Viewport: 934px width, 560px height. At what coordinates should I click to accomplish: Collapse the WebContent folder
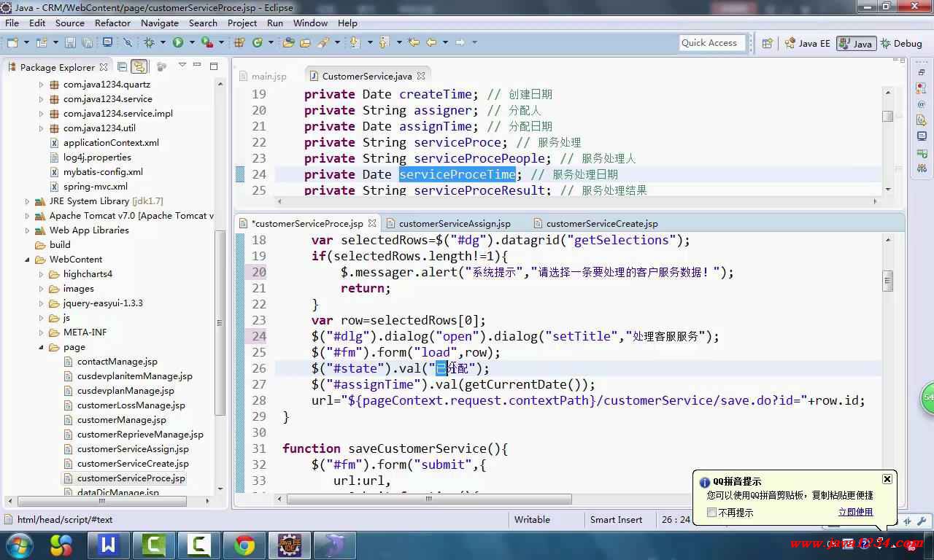28,260
